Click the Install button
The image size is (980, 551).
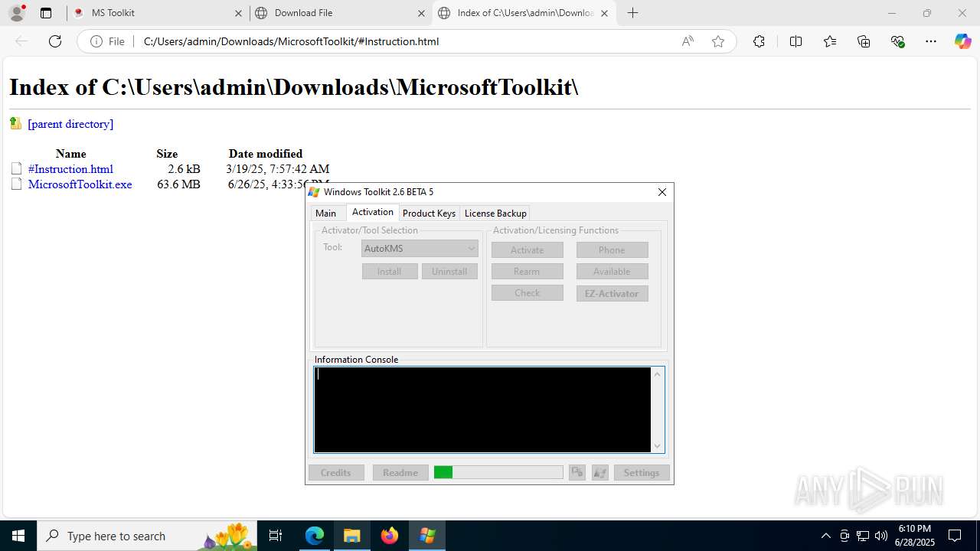(x=390, y=272)
